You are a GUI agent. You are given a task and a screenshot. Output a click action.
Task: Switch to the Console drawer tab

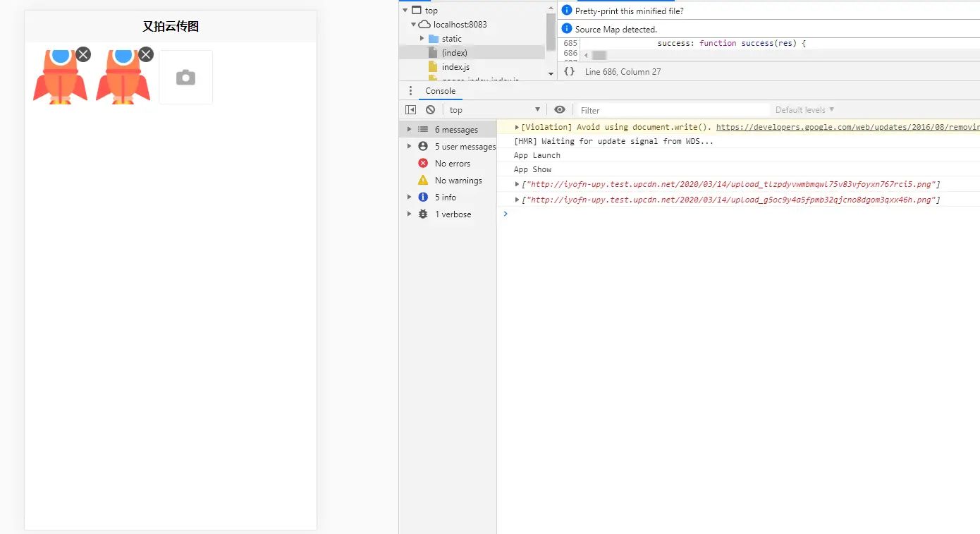pyautogui.click(x=441, y=91)
